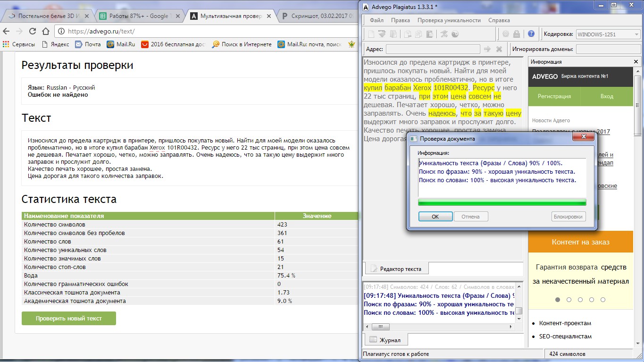Open the Контент-проектам link
The height and width of the screenshot is (362, 644).
point(565,323)
